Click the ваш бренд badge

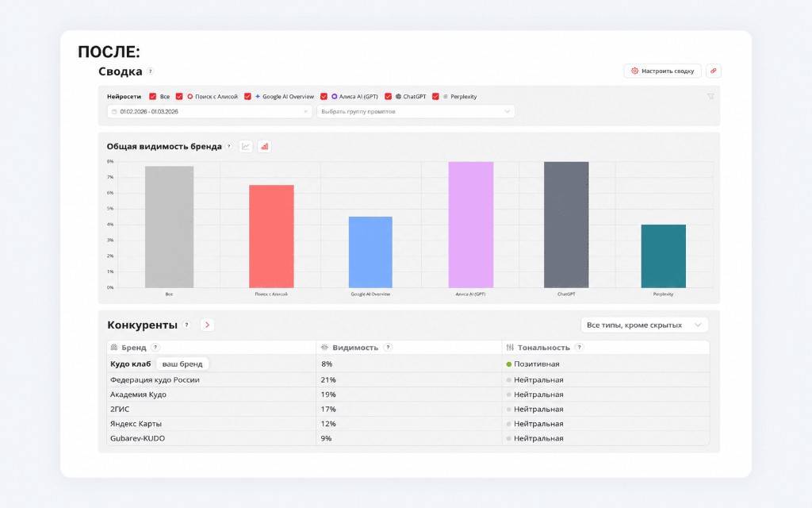182,364
